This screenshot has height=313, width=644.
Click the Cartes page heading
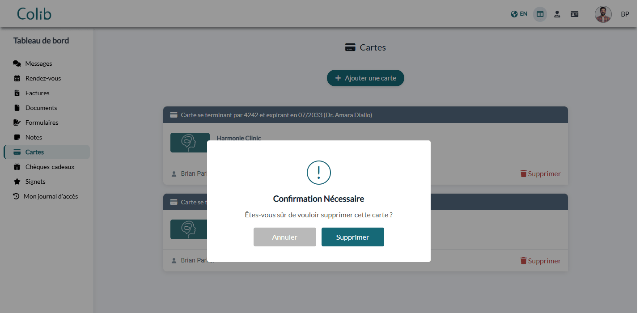click(x=373, y=47)
